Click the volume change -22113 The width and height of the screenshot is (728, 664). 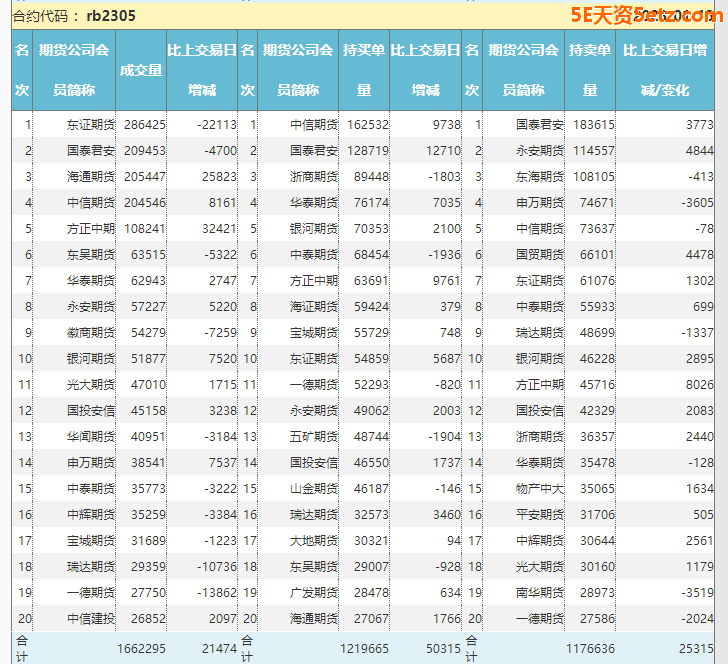tap(217, 125)
